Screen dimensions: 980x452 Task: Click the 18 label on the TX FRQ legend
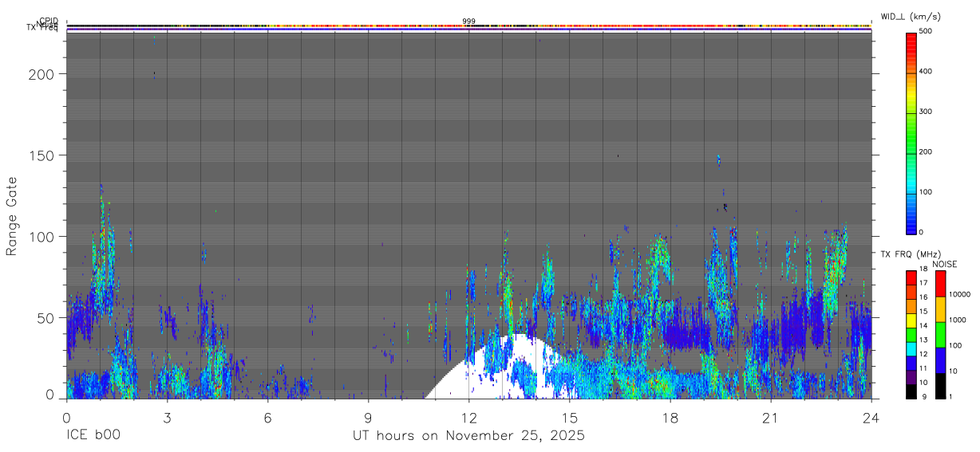924,269
